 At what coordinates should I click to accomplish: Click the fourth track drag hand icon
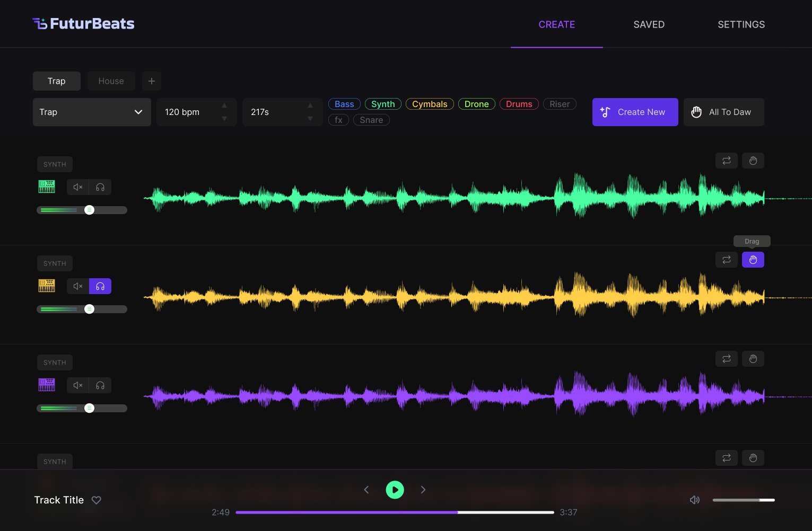pyautogui.click(x=753, y=458)
